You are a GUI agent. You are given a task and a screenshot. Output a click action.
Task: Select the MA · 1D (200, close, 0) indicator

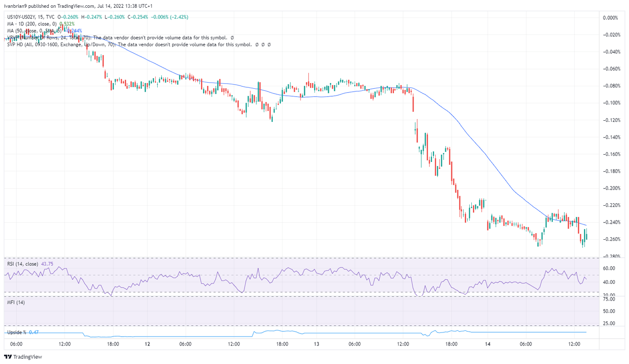point(32,24)
